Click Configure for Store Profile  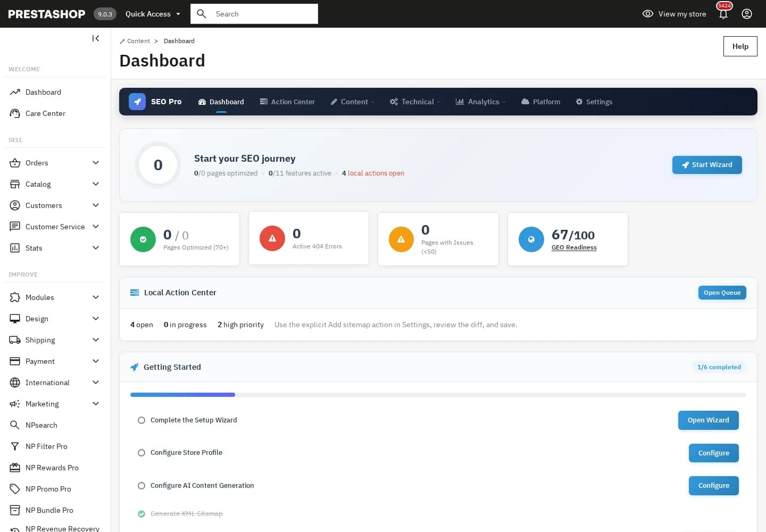714,453
